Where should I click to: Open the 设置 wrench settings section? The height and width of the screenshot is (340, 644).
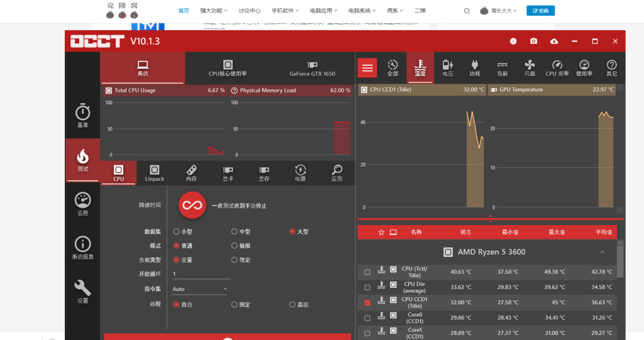(x=82, y=292)
